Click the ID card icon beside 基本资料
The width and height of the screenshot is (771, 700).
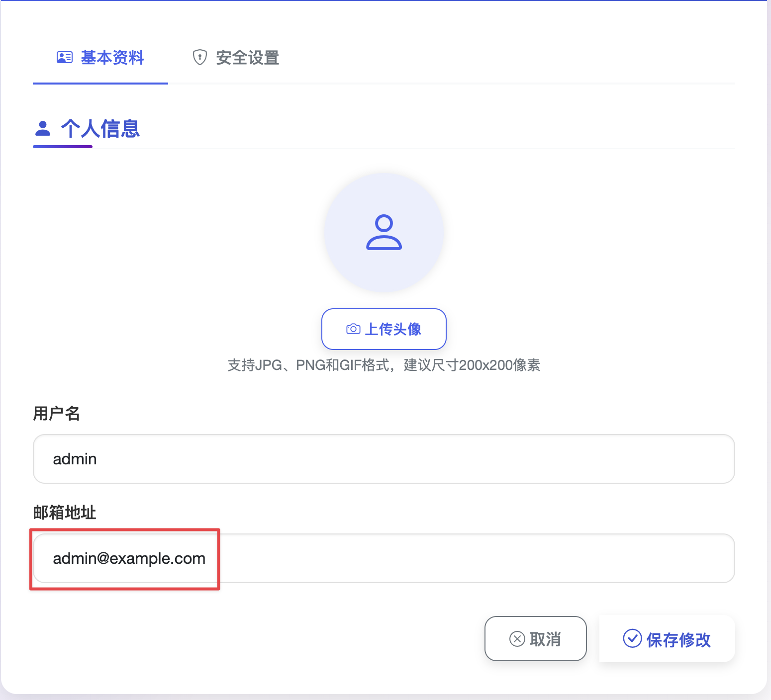click(65, 58)
